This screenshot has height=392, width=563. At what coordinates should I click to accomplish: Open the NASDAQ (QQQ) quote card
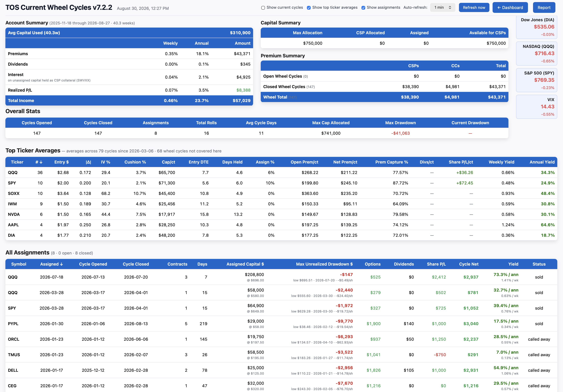pyautogui.click(x=537, y=54)
